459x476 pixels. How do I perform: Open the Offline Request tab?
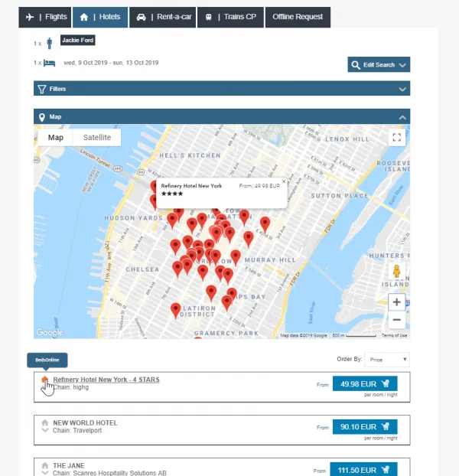point(298,17)
